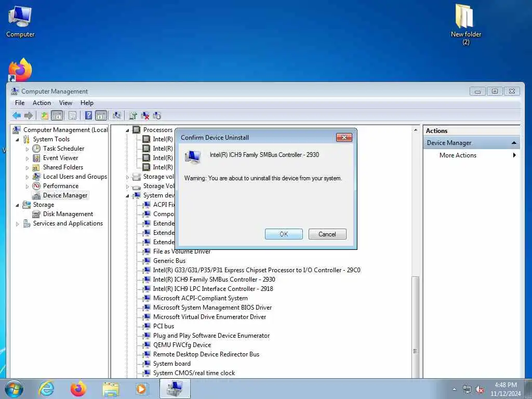This screenshot has width=532, height=399.
Task: Show hidden tray icons arrow
Action: pos(454,390)
